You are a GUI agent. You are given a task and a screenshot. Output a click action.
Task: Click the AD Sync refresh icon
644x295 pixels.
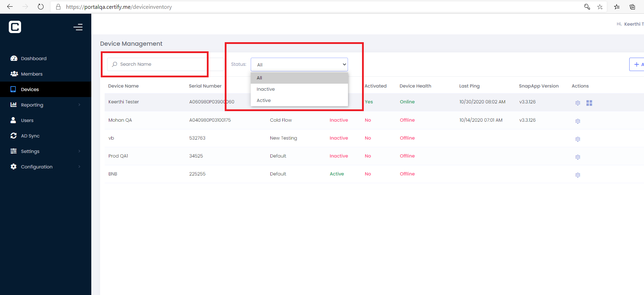coord(14,136)
